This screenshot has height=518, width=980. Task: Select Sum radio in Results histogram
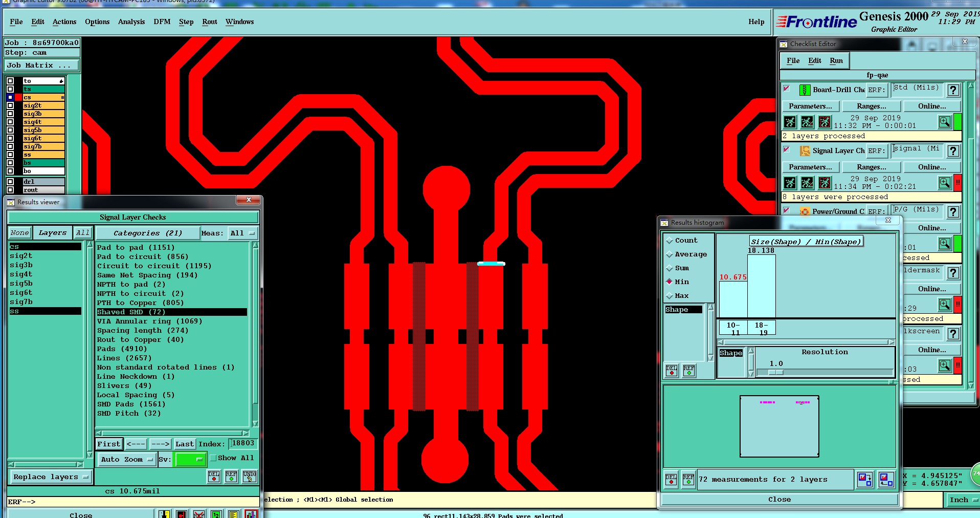669,268
